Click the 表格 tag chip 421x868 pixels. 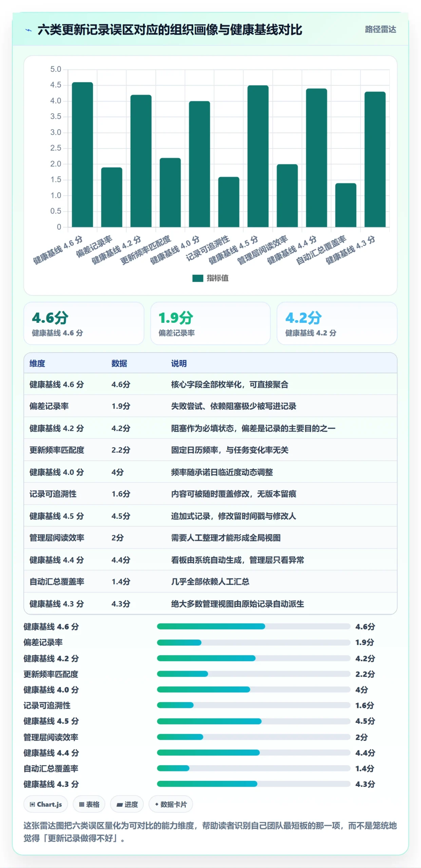pyautogui.click(x=89, y=804)
